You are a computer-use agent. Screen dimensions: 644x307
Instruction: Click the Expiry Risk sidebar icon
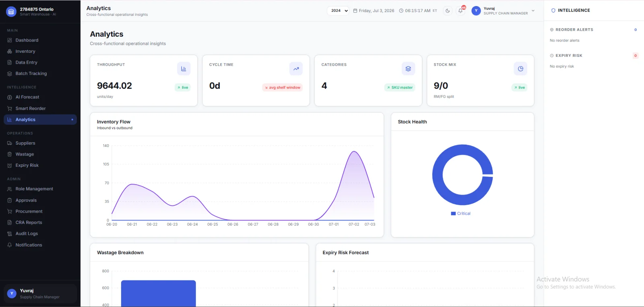pyautogui.click(x=10, y=166)
